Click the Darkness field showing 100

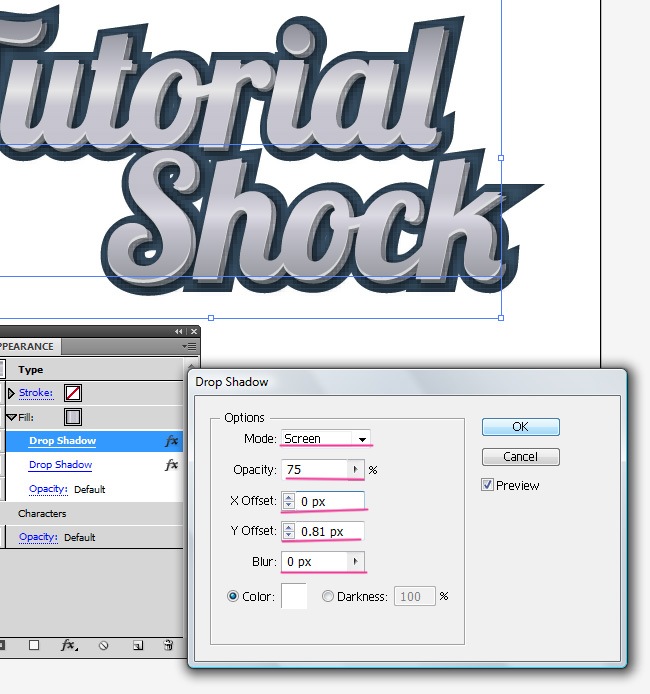[415, 596]
